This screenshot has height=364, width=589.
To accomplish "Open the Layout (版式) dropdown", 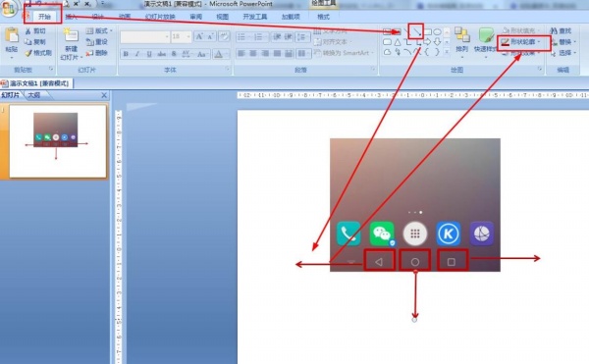I will [99, 30].
